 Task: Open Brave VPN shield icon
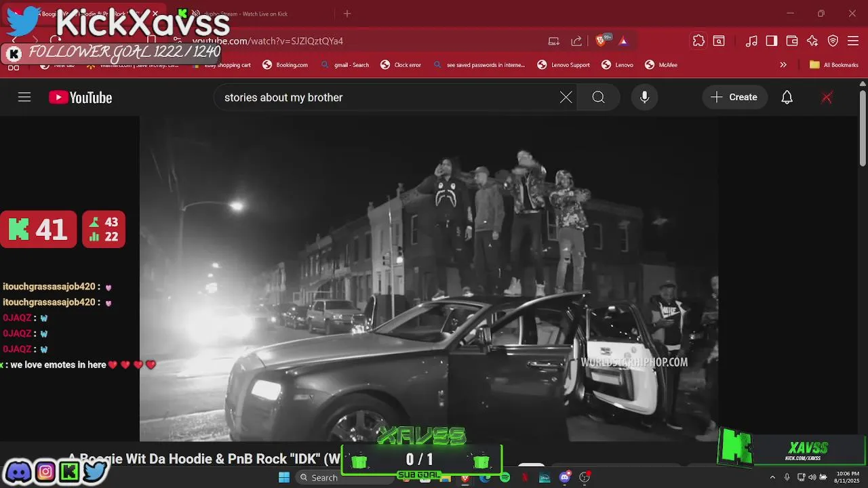(x=833, y=41)
